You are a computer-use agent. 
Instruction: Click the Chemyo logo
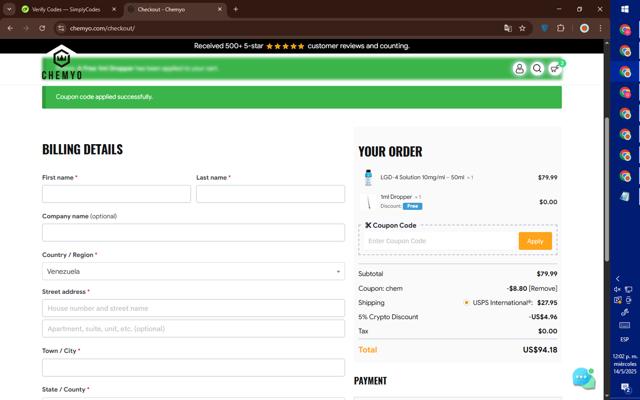[62, 63]
